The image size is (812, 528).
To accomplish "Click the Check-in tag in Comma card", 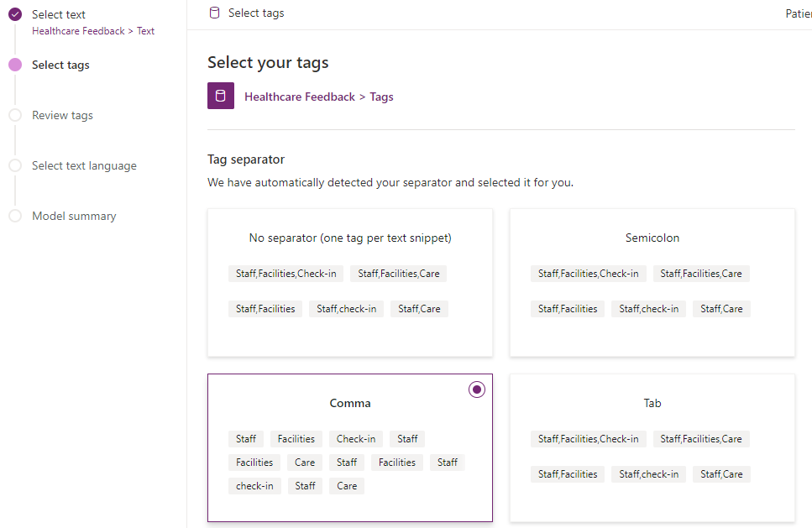I will point(356,438).
